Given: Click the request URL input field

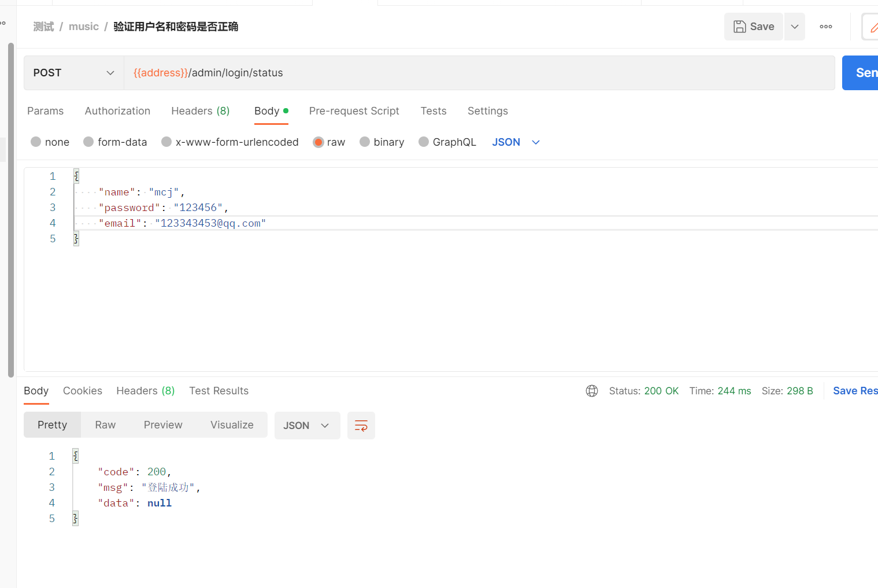Looking at the screenshot, I should pos(479,73).
